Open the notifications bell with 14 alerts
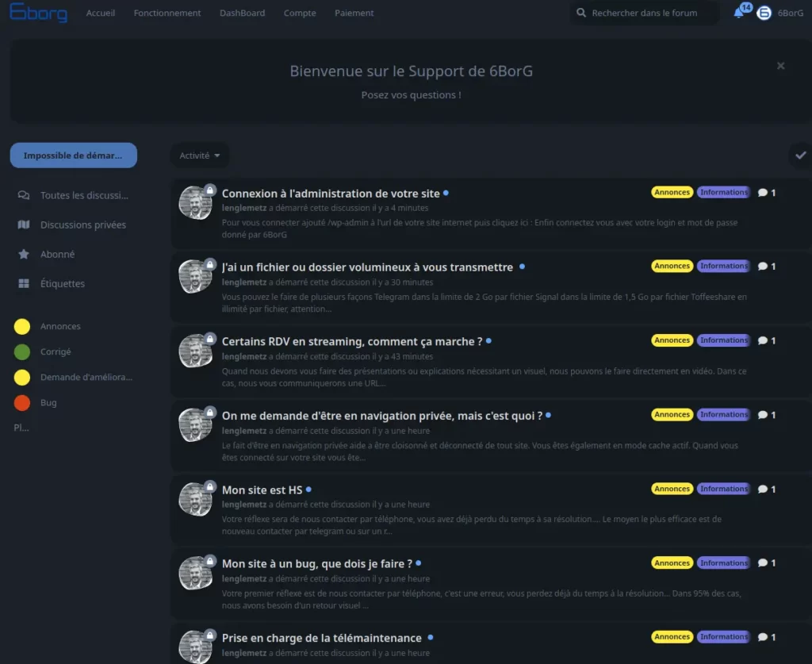 pyautogui.click(x=737, y=13)
